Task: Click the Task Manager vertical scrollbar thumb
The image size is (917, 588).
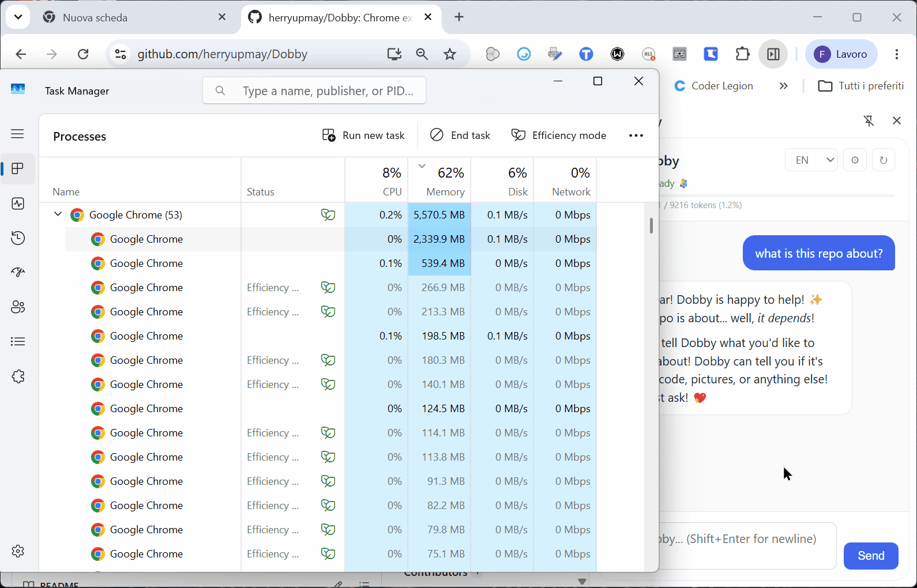Action: click(651, 225)
